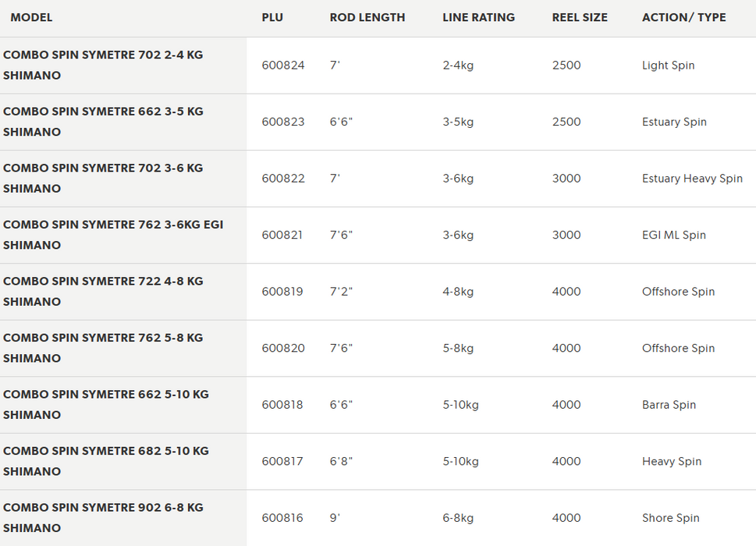Click the Light Spin action cell
Viewport: 756px width, 546px height.
click(x=668, y=66)
